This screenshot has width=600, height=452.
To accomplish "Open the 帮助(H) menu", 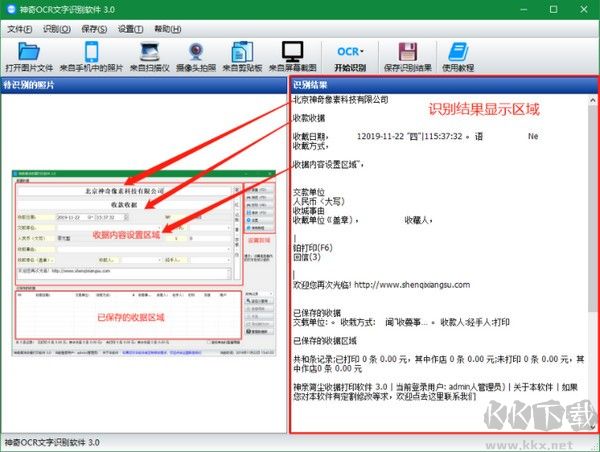I will [169, 28].
